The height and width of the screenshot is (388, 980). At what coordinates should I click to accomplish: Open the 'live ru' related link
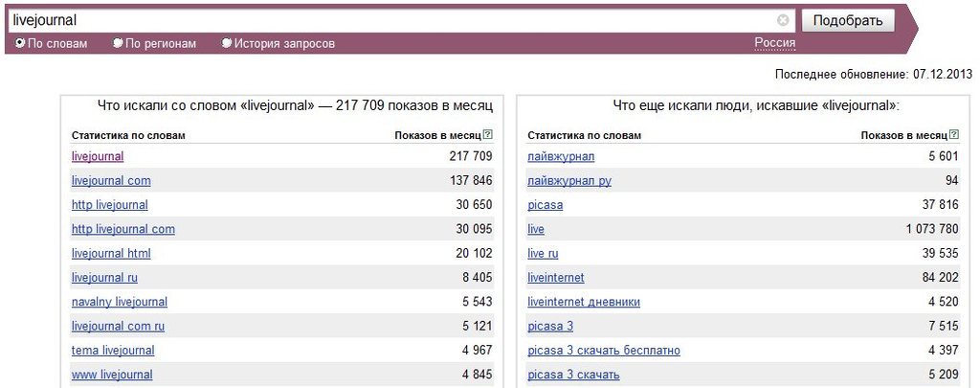click(x=544, y=254)
